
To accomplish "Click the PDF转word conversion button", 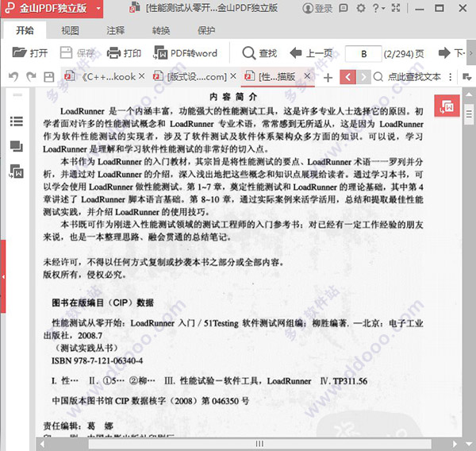I will (186, 53).
